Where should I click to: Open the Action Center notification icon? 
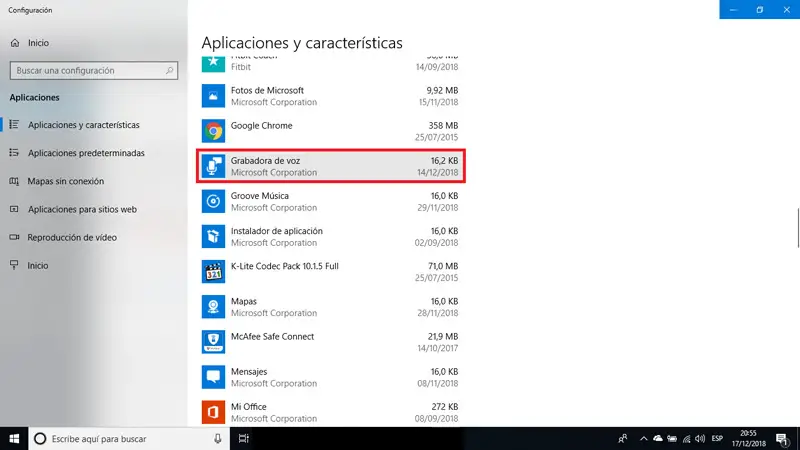pyautogui.click(x=782, y=439)
